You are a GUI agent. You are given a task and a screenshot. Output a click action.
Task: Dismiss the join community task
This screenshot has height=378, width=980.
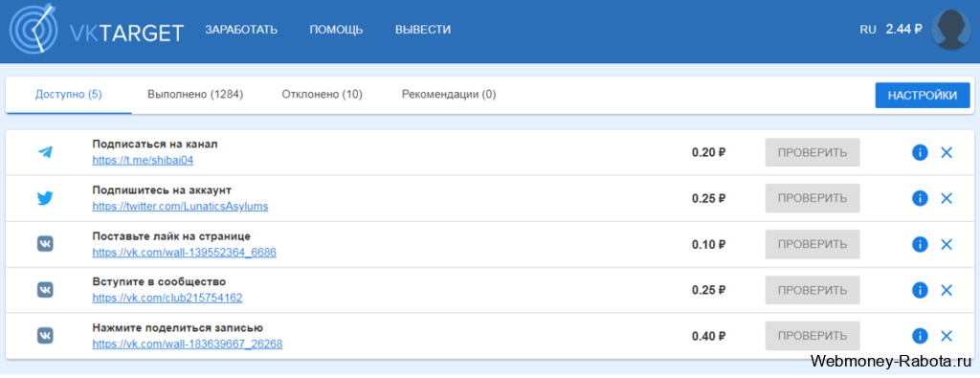click(x=947, y=290)
